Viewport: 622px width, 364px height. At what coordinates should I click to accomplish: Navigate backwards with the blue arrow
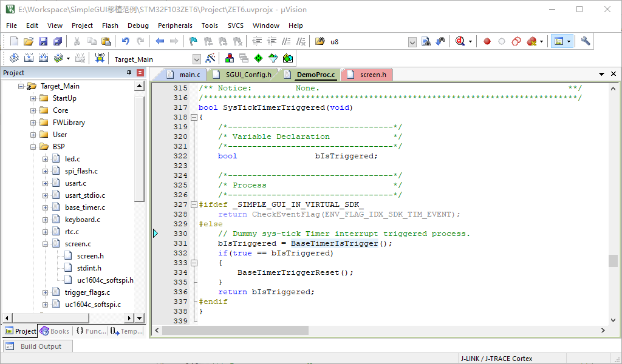coord(160,41)
